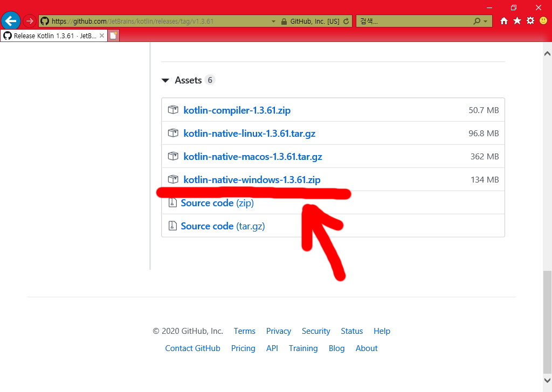Collapse the Assets section triangle
This screenshot has height=392, width=552.
pyautogui.click(x=165, y=81)
